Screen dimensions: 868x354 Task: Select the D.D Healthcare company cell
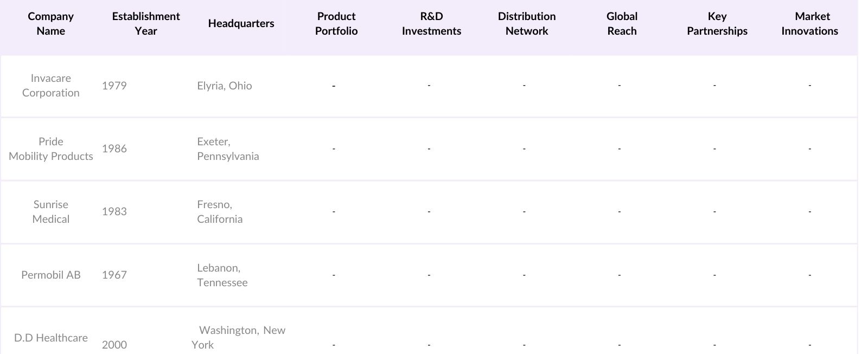(x=50, y=338)
